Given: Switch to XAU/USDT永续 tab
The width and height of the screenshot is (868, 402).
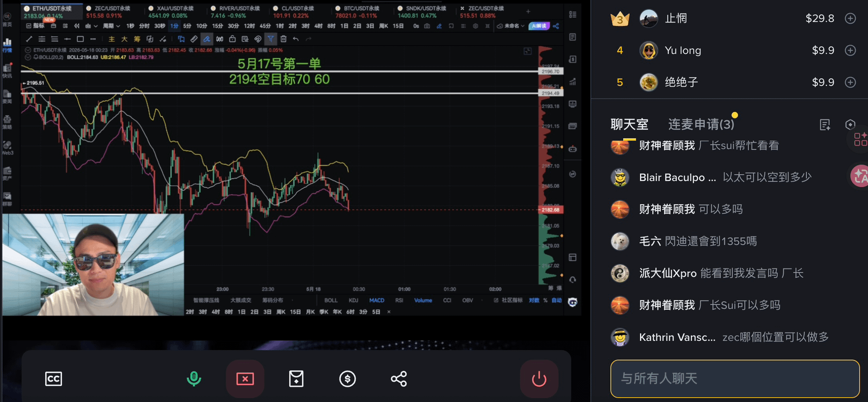Looking at the screenshot, I should coord(175,8).
